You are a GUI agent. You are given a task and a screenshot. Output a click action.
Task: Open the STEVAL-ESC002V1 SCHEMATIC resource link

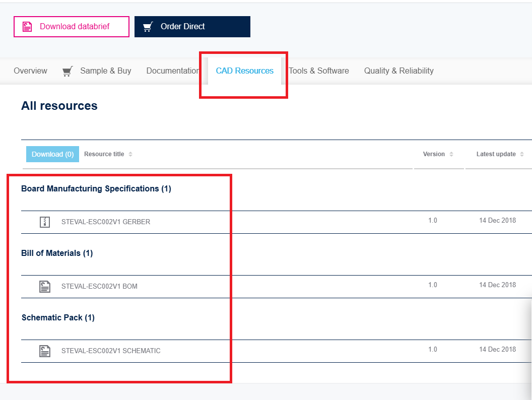(111, 351)
